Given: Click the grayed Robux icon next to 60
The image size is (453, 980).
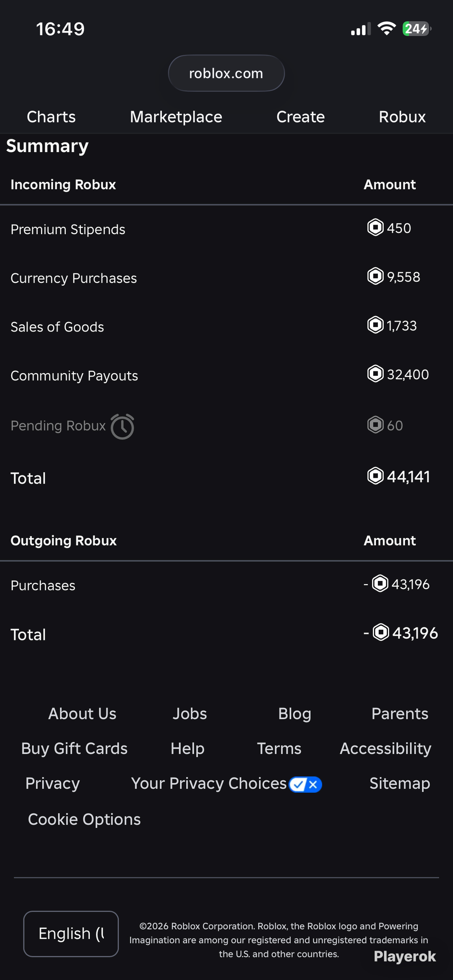Looking at the screenshot, I should [x=375, y=425].
